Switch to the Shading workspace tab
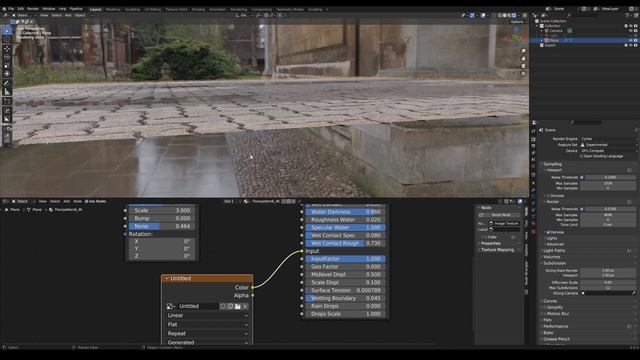This screenshot has height=360, width=640. pos(198,9)
